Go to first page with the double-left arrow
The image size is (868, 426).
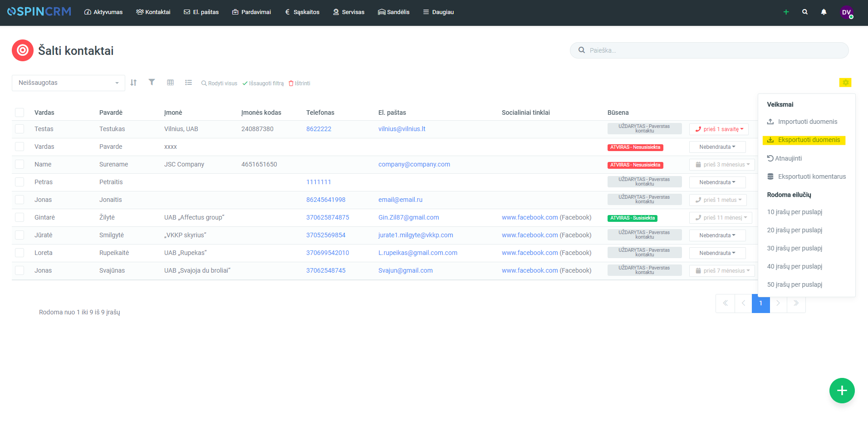tap(725, 303)
